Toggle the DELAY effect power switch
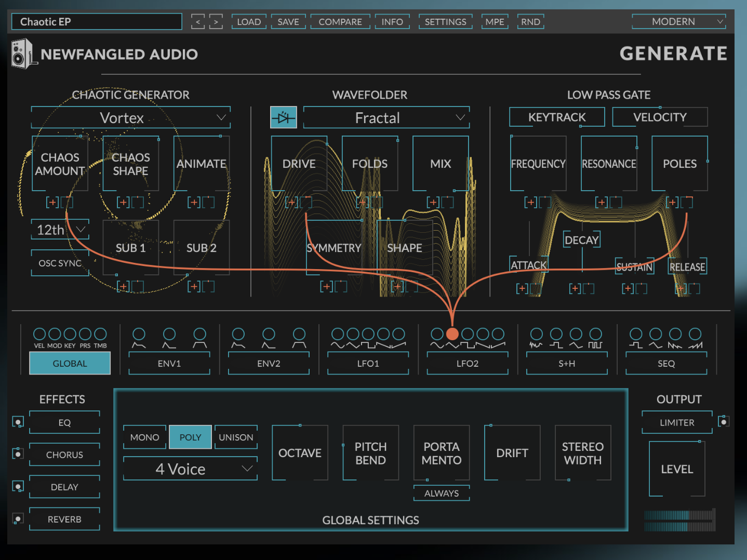This screenshot has width=747, height=560. 18,487
